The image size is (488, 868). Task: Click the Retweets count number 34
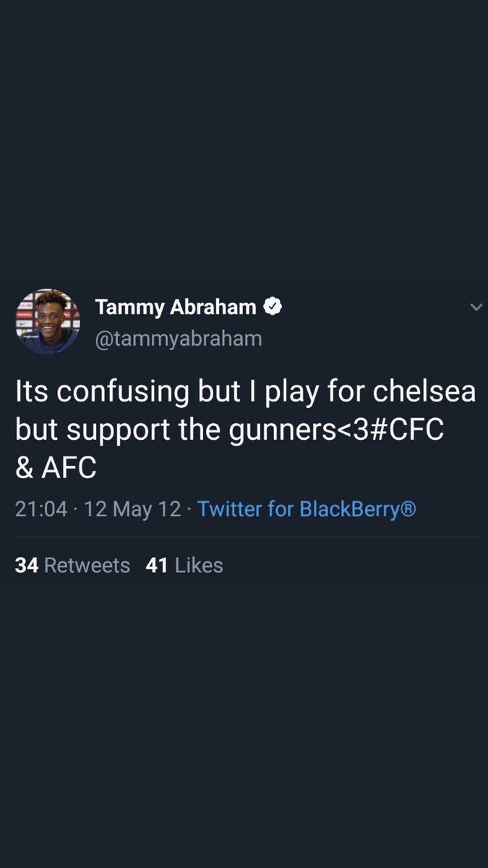(x=27, y=565)
